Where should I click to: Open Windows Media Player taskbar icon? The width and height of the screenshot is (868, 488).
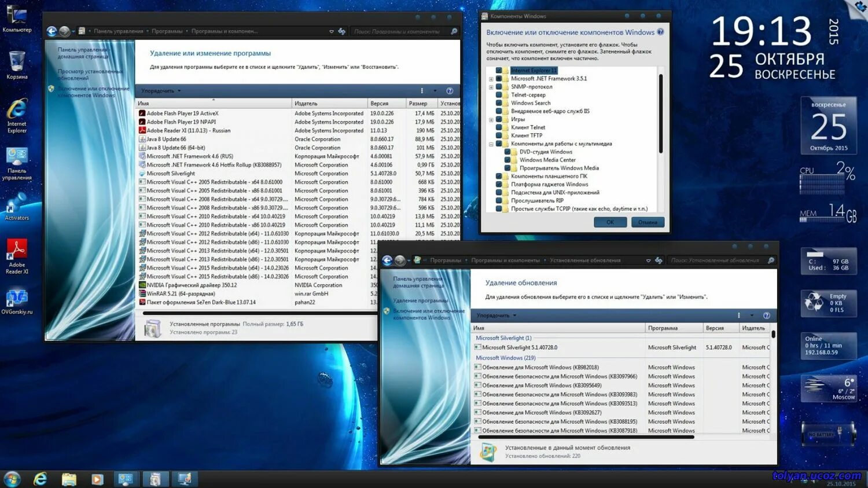point(97,479)
